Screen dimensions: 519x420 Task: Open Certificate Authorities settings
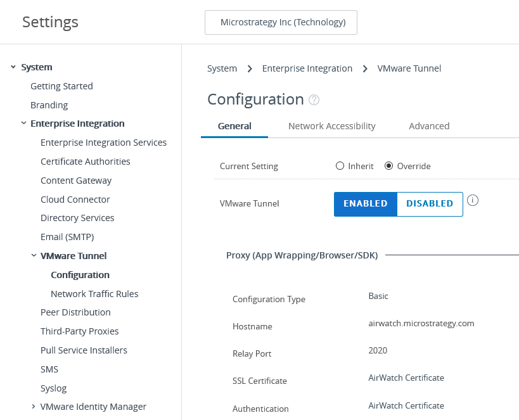click(86, 161)
